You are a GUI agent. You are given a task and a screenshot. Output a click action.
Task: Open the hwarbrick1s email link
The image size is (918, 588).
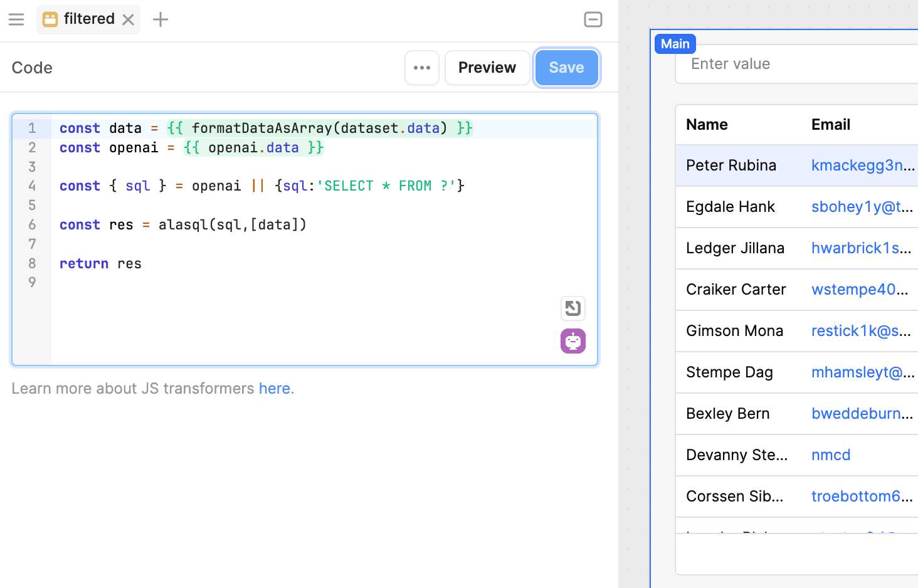(x=861, y=248)
